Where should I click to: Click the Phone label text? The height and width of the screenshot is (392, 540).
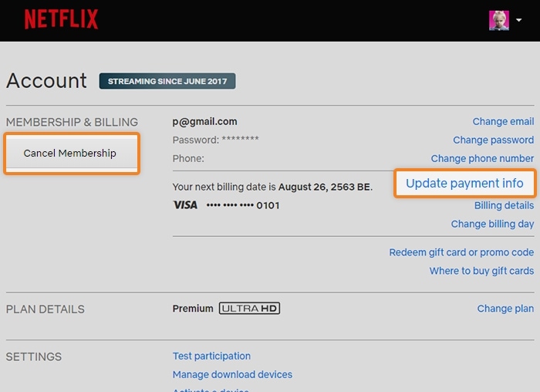[188, 158]
